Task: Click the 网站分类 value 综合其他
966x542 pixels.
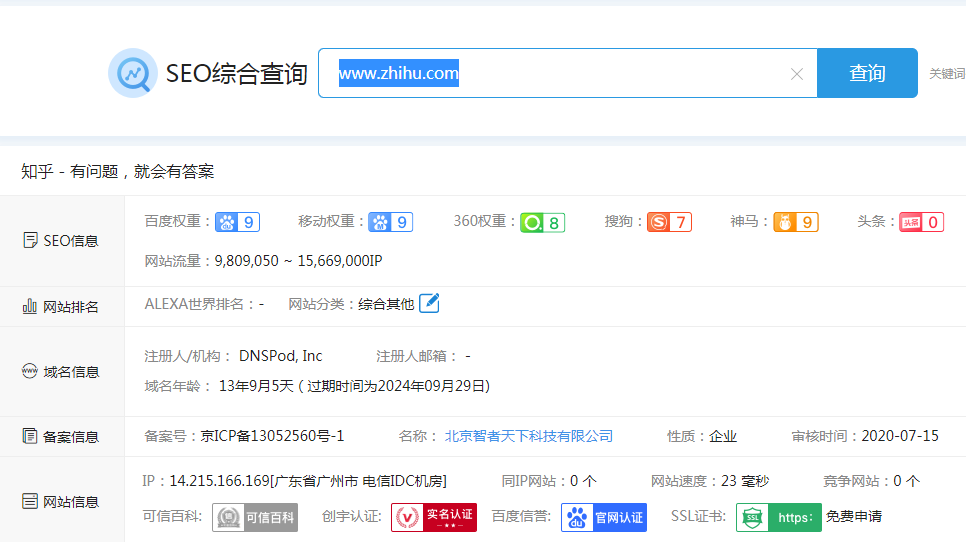Action: (x=386, y=304)
